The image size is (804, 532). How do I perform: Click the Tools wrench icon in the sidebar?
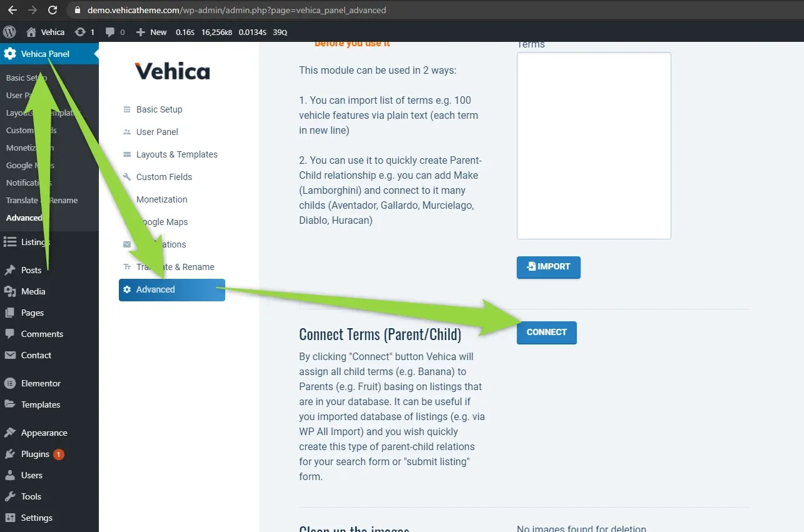click(10, 496)
